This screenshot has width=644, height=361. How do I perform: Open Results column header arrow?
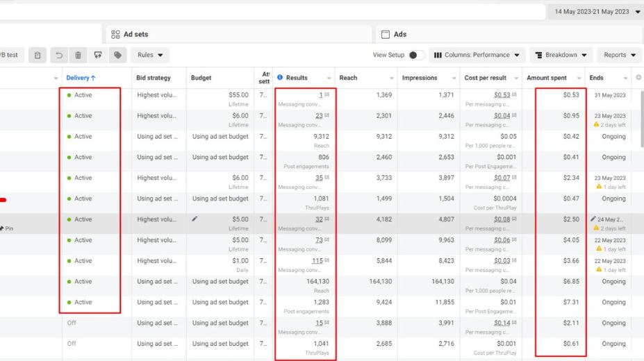(x=329, y=78)
